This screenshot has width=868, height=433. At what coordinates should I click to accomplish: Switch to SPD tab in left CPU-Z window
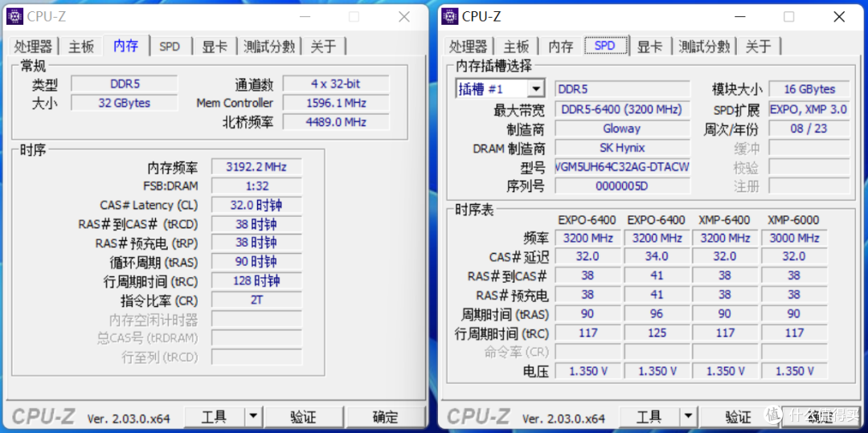pos(170,47)
